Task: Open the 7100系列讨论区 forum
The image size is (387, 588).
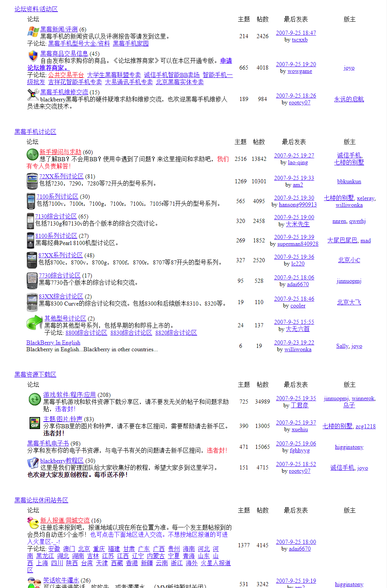Action: click(x=58, y=196)
